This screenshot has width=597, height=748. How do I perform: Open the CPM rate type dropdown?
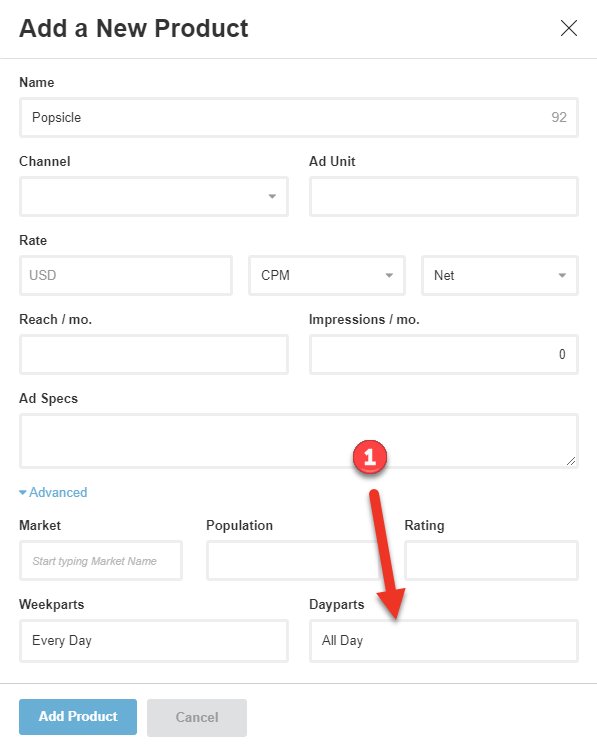point(327,275)
